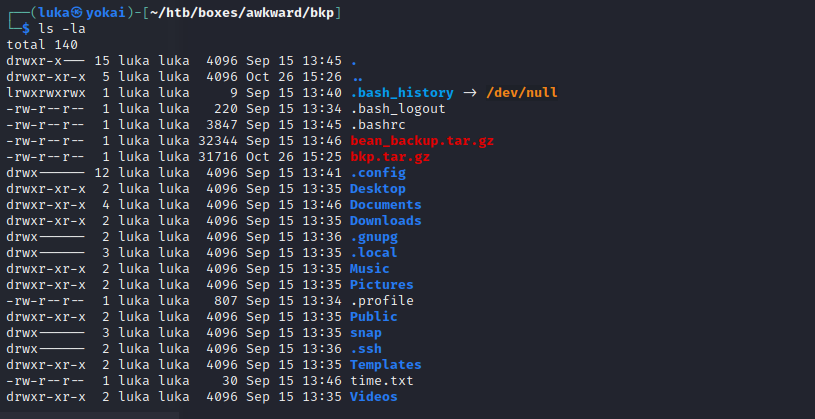This screenshot has width=815, height=419.
Task: Click the Music directory name
Action: pos(369,269)
